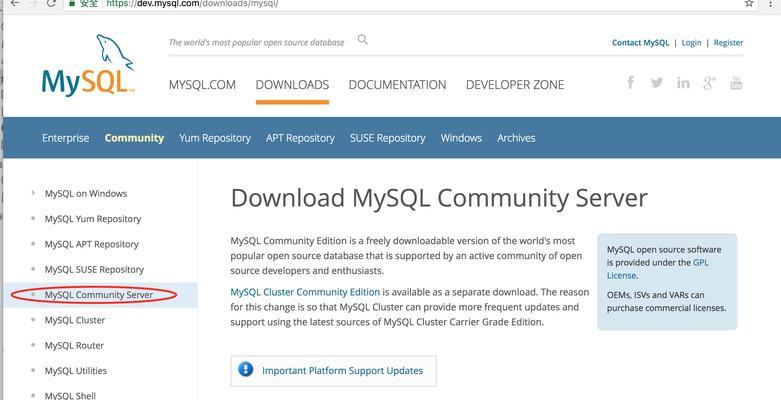Click the Download MySQL Community Server heading
781x400 pixels.
tap(439, 198)
